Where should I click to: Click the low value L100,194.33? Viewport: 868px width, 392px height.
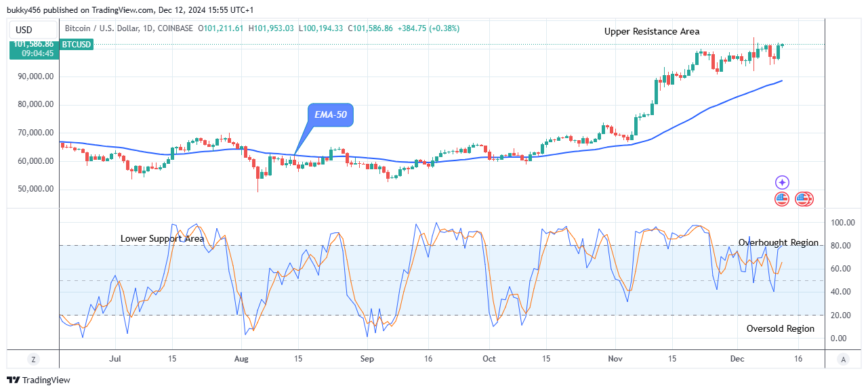click(321, 28)
